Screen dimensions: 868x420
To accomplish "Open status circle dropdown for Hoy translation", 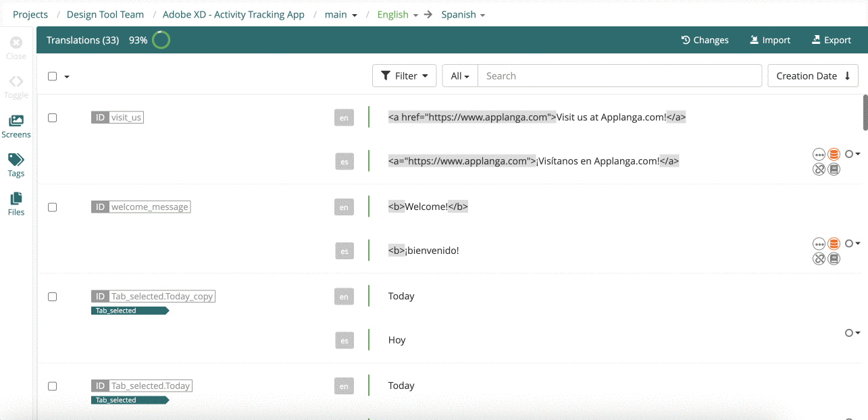I will [852, 333].
